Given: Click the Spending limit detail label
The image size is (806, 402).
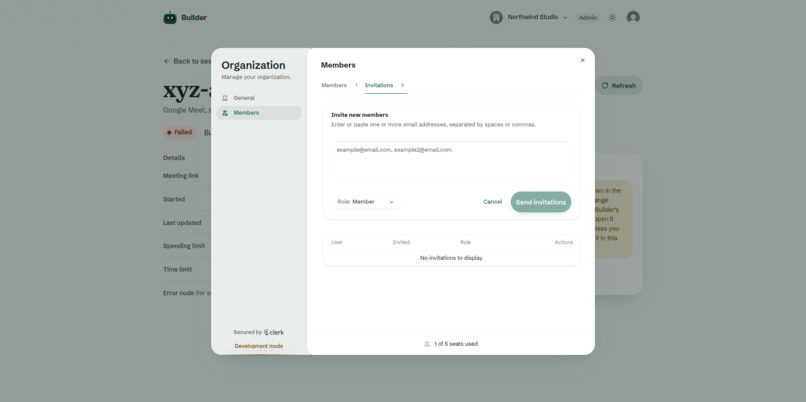Looking at the screenshot, I should (184, 246).
